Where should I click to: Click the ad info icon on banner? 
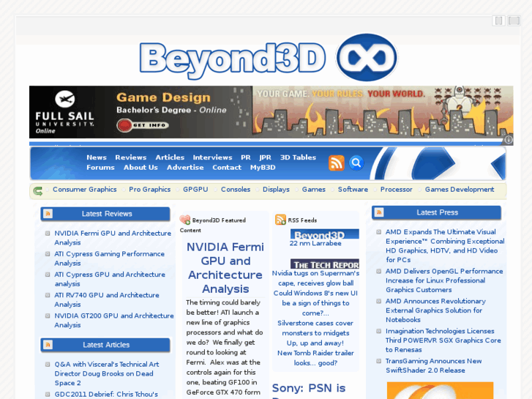(x=509, y=140)
